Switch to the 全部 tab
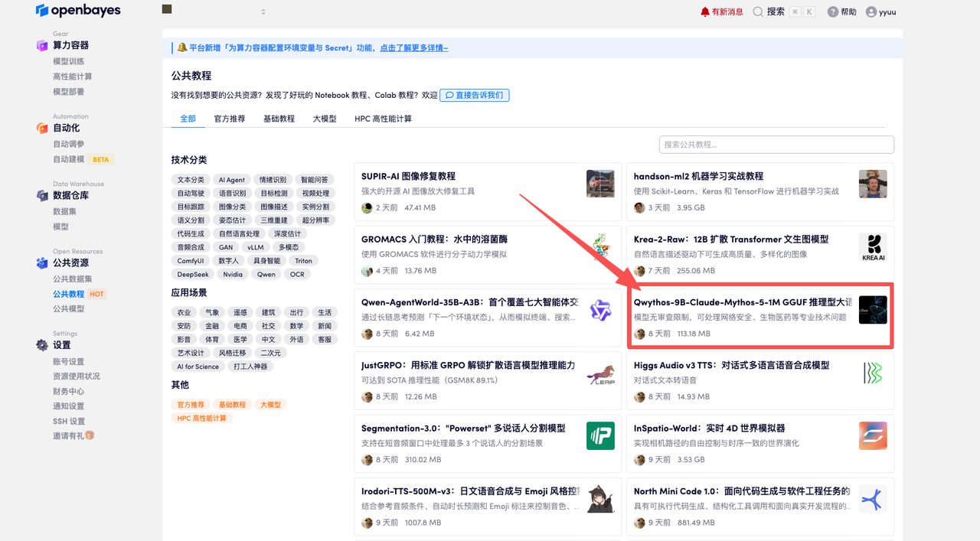 pos(188,119)
